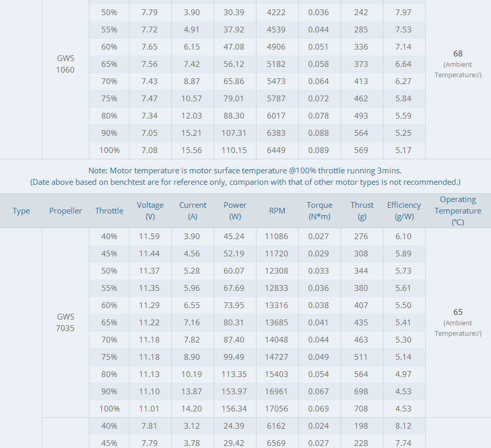Click the Propeller column header
This screenshot has height=448, width=491.
(x=66, y=211)
